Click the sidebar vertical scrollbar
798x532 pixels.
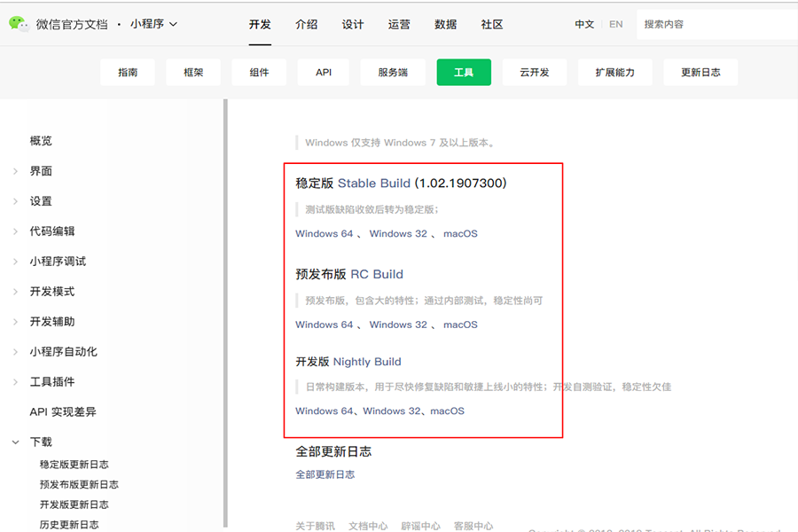(225, 313)
